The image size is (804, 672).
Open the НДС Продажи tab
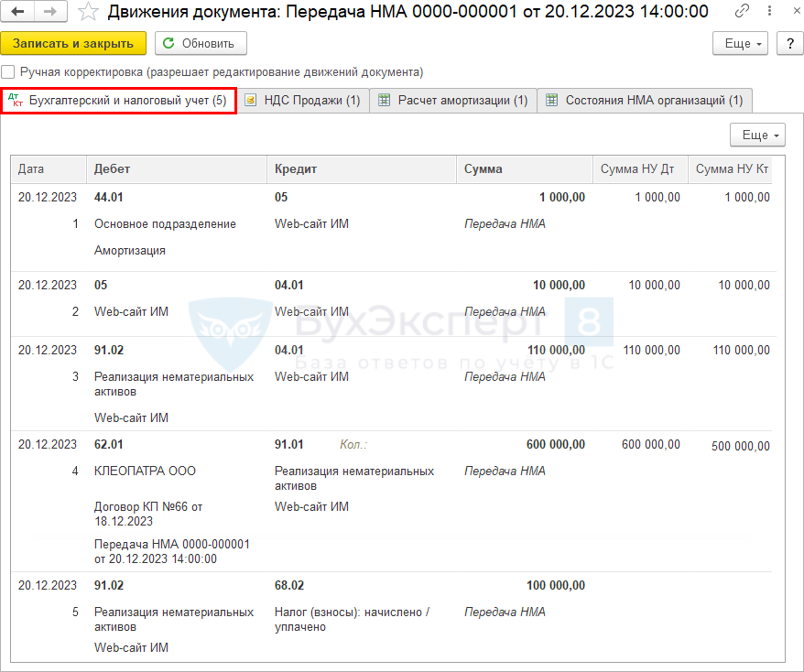pos(303,101)
